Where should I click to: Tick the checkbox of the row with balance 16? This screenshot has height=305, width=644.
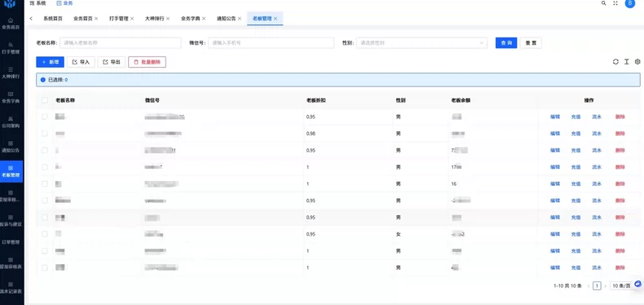pos(44,183)
